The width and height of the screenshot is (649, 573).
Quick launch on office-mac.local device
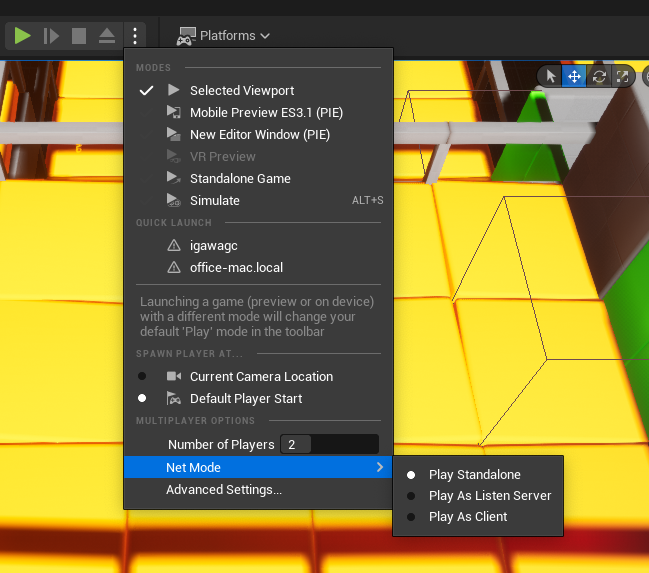click(236, 267)
